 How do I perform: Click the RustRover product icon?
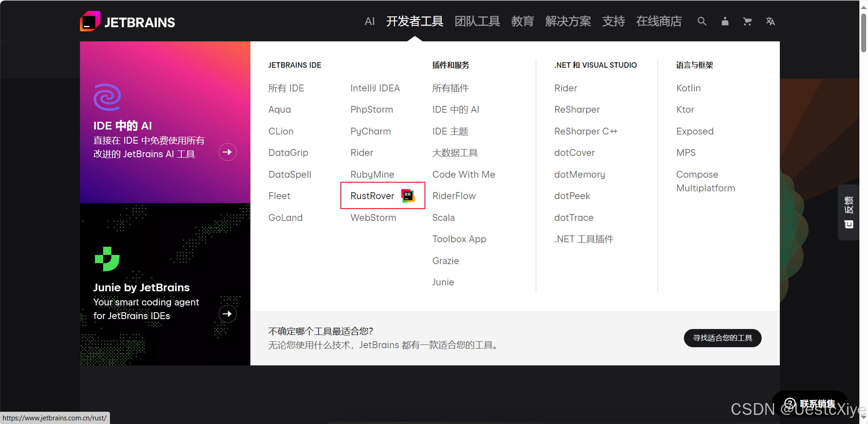(408, 195)
